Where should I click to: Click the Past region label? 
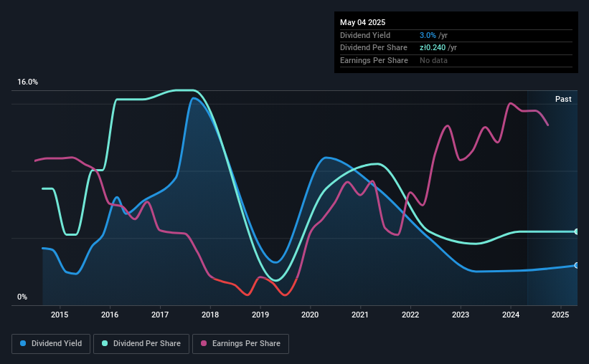563,99
